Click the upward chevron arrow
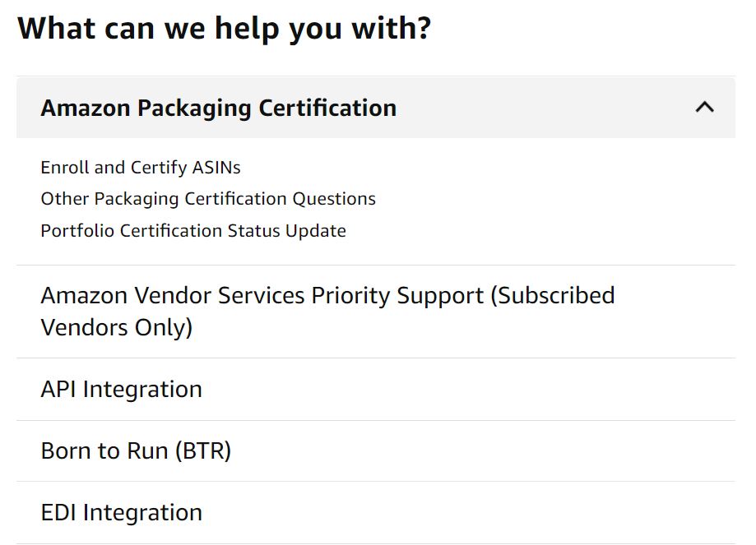This screenshot has height=545, width=756. pyautogui.click(x=705, y=107)
